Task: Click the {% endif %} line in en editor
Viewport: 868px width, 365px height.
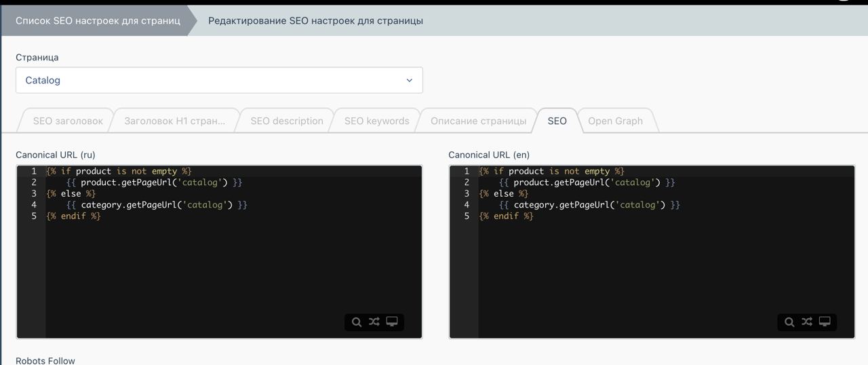Action: tap(506, 216)
